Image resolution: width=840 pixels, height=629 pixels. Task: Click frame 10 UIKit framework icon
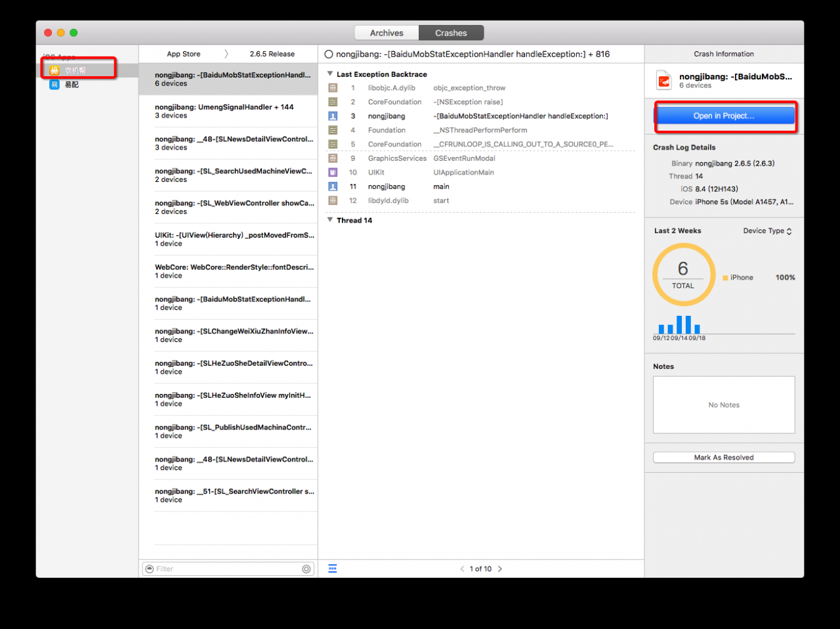333,173
